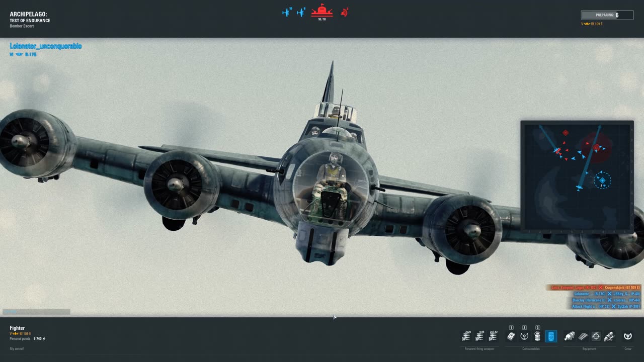This screenshot has width=644, height=362.
Task: Click the Preparing countdown progress bar
Action: coord(607,15)
